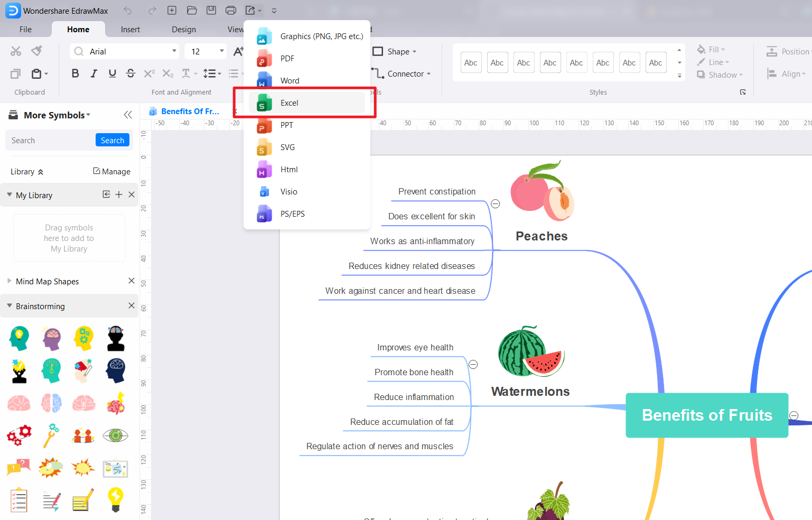Open the font size dropdown
This screenshot has width=812, height=520.
tap(222, 51)
